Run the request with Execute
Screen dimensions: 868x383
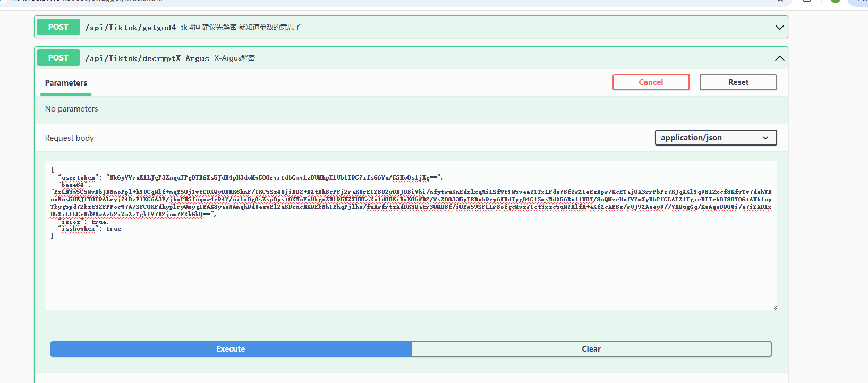[231, 349]
